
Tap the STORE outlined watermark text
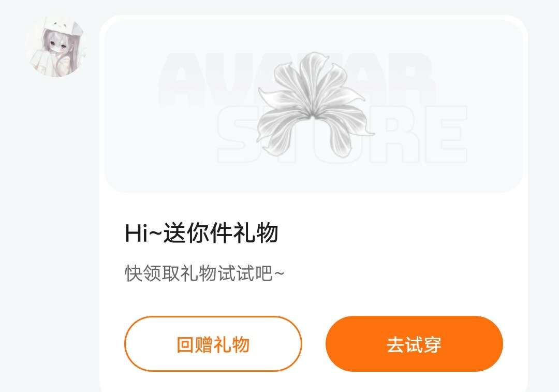tap(342, 135)
